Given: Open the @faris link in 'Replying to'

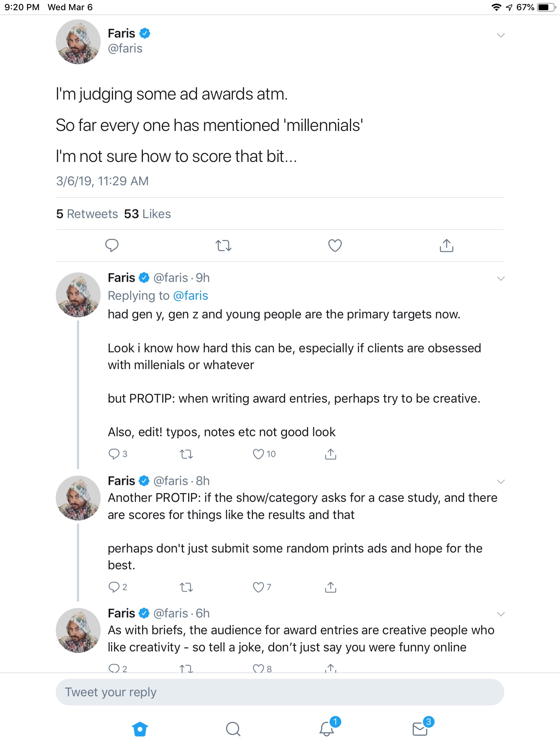Looking at the screenshot, I should click(x=190, y=295).
